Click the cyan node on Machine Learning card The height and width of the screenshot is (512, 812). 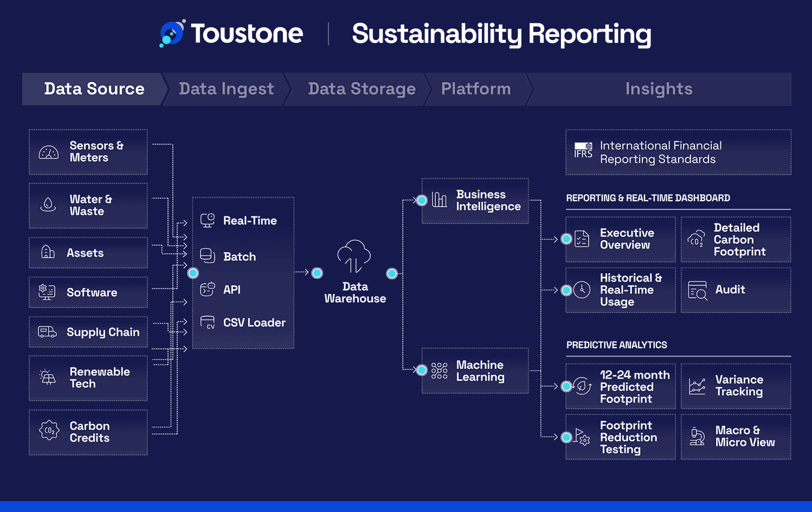(x=422, y=370)
